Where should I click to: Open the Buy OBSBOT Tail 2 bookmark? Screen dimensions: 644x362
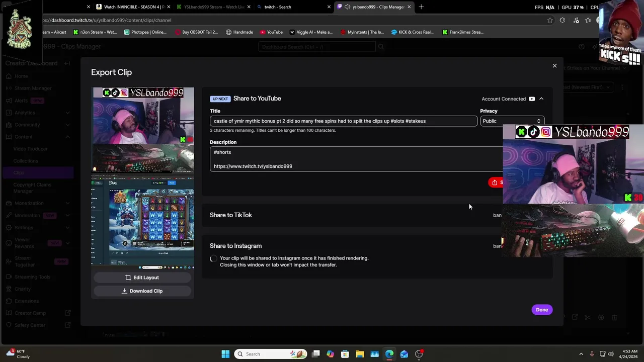point(196,32)
